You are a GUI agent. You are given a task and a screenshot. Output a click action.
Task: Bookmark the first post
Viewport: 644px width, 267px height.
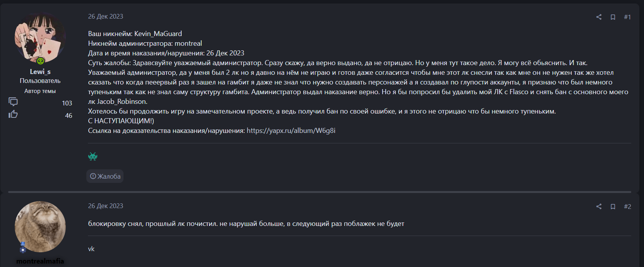click(x=613, y=17)
